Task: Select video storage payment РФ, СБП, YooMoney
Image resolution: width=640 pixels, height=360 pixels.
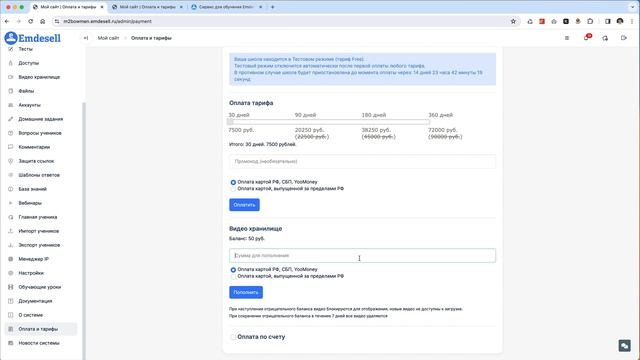Action: 233,270
